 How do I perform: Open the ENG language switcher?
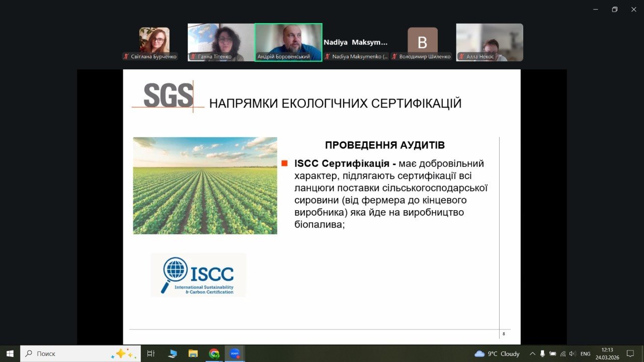coord(586,353)
